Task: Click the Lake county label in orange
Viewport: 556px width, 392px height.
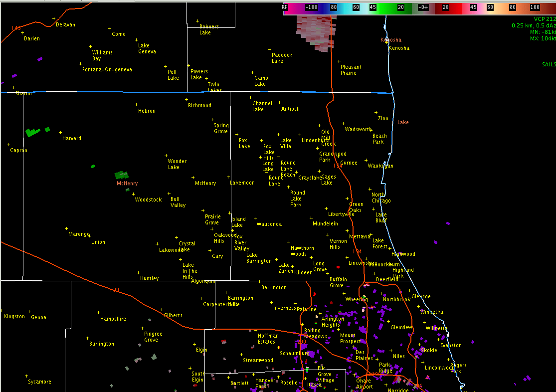Action: click(x=403, y=122)
